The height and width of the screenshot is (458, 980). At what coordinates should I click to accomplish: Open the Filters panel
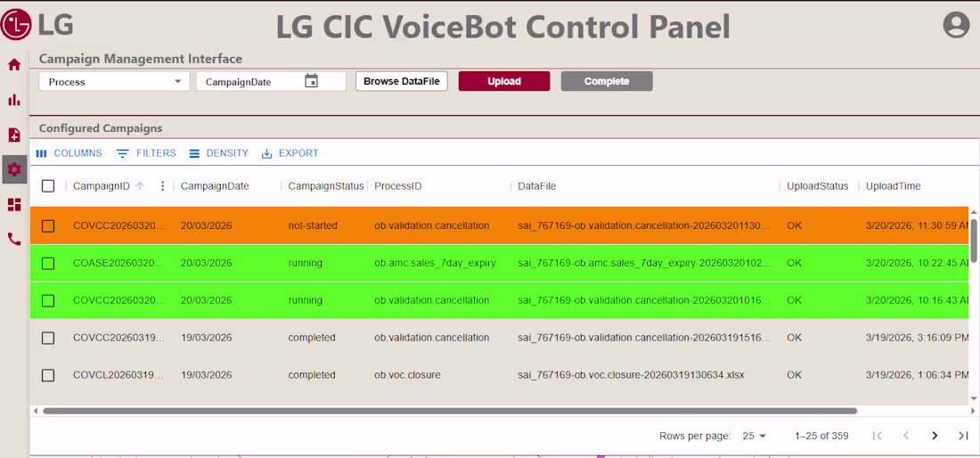146,153
